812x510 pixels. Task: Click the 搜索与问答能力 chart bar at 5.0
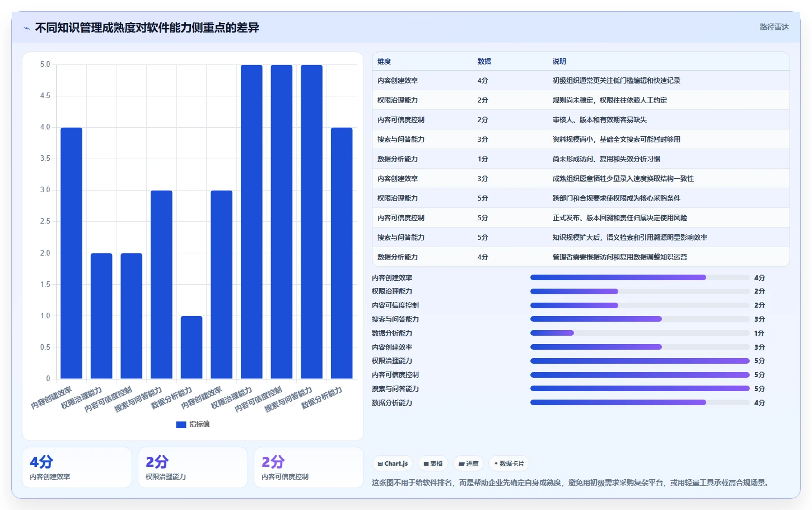(312, 222)
